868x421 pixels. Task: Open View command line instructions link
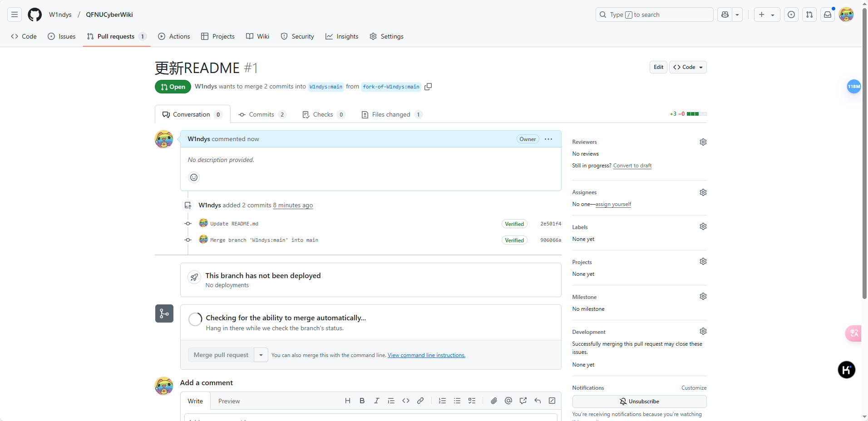(426, 355)
